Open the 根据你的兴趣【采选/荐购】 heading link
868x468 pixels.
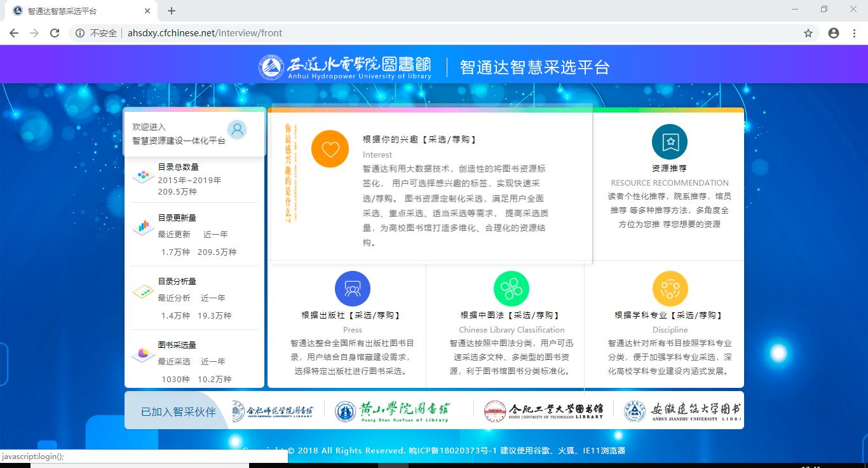tap(419, 139)
